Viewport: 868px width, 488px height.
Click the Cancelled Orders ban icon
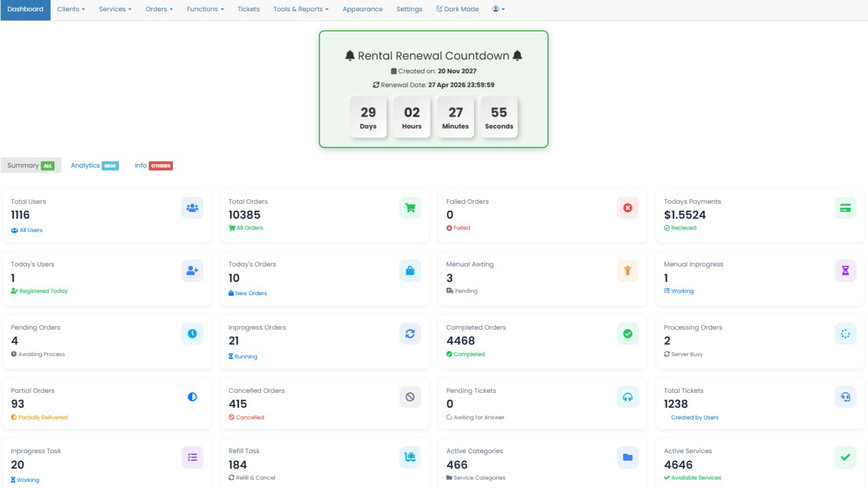pos(410,397)
